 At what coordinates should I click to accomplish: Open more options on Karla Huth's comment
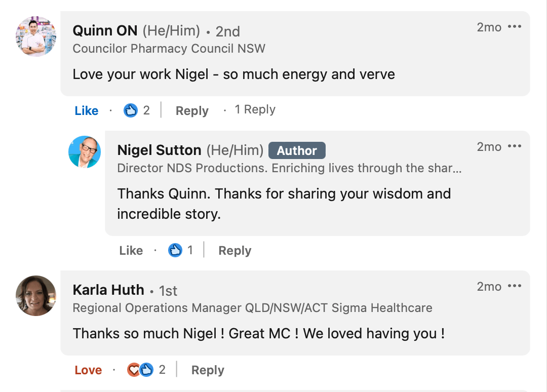point(515,286)
